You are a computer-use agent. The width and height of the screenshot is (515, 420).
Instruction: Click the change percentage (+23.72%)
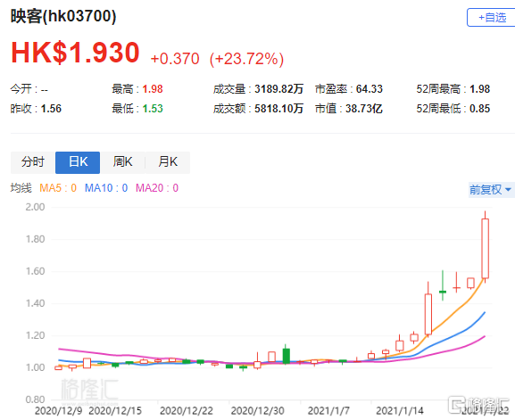pos(246,59)
